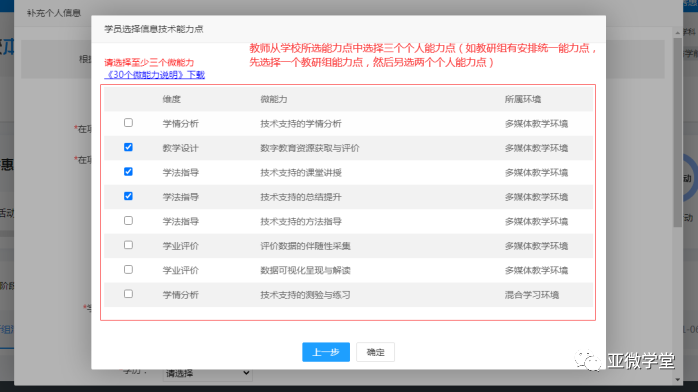Click the 技术支持的测验与练习 cell
The height and width of the screenshot is (392, 698).
[x=305, y=295]
